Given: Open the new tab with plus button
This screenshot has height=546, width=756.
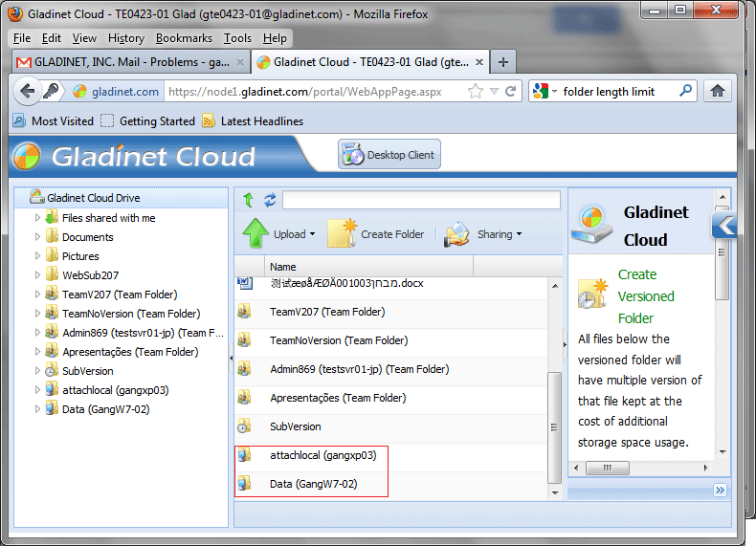Looking at the screenshot, I should point(502,62).
